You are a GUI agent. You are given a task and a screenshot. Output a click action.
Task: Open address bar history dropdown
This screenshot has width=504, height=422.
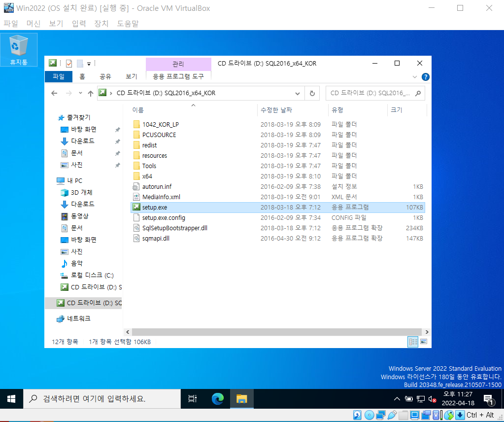click(x=297, y=94)
